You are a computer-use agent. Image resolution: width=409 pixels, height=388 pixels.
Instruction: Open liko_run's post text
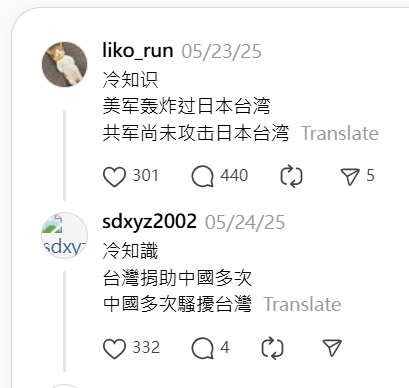coord(196,106)
